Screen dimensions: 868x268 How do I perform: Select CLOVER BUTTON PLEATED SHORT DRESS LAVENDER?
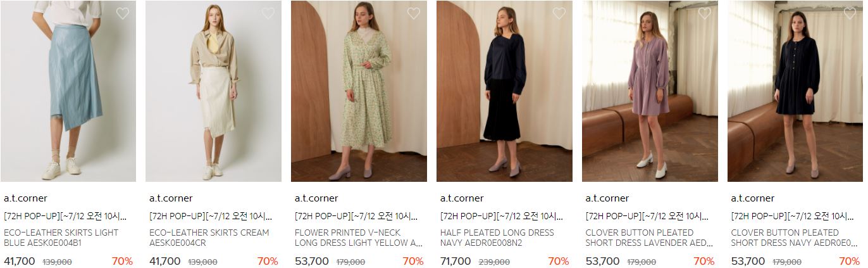click(x=649, y=238)
